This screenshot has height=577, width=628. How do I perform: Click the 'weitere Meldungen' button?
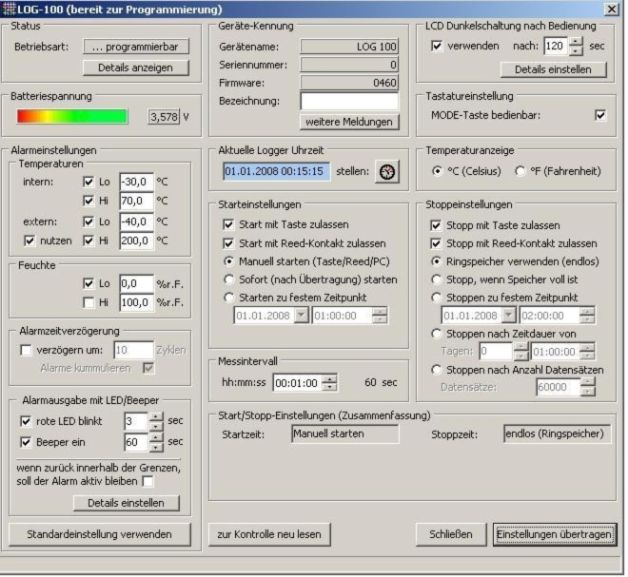point(349,122)
